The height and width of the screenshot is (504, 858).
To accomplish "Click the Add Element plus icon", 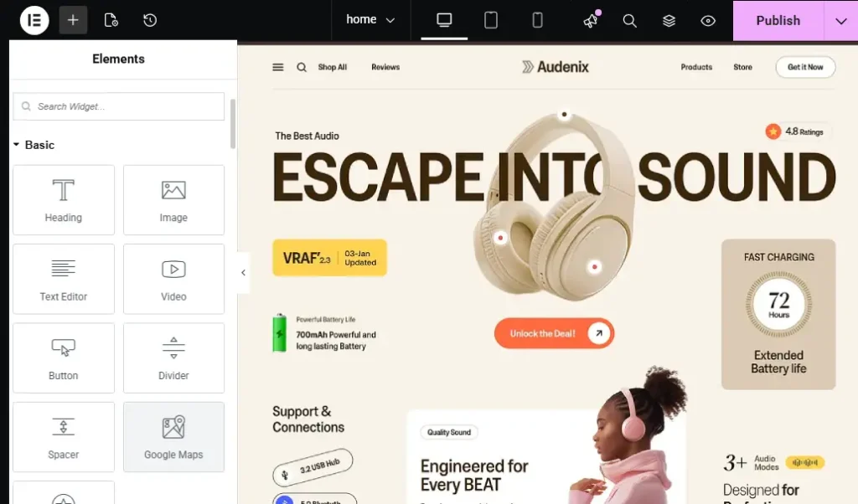I will [73, 20].
